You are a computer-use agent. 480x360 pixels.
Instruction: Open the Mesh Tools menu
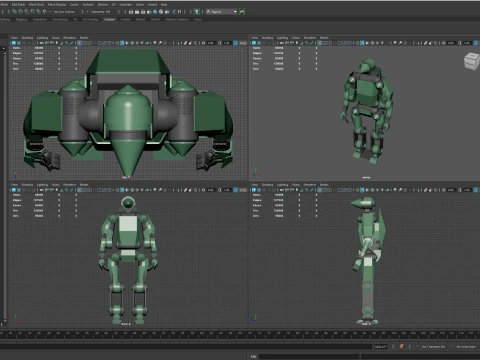36,5
